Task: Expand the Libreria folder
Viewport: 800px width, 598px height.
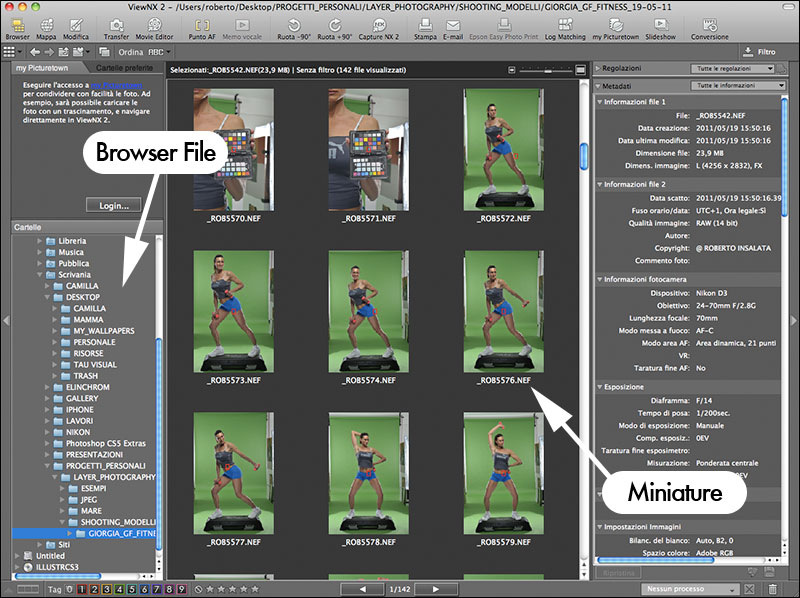Action: [39, 241]
